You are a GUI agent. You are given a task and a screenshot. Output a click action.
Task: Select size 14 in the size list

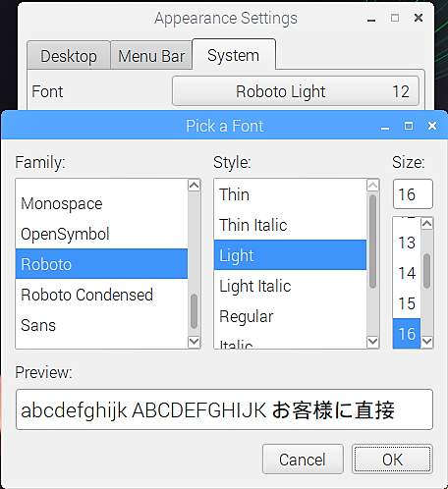coord(407,273)
